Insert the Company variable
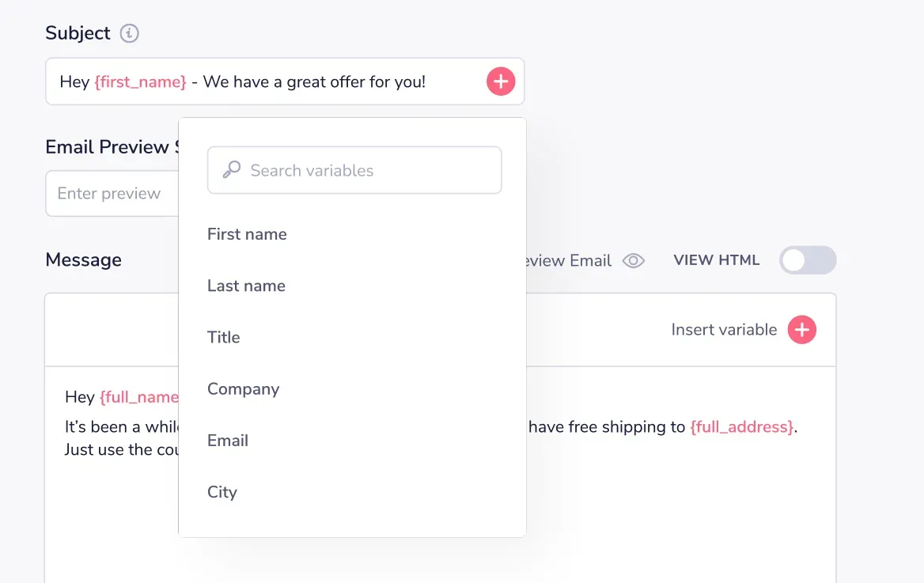This screenshot has height=583, width=924. pyautogui.click(x=243, y=389)
